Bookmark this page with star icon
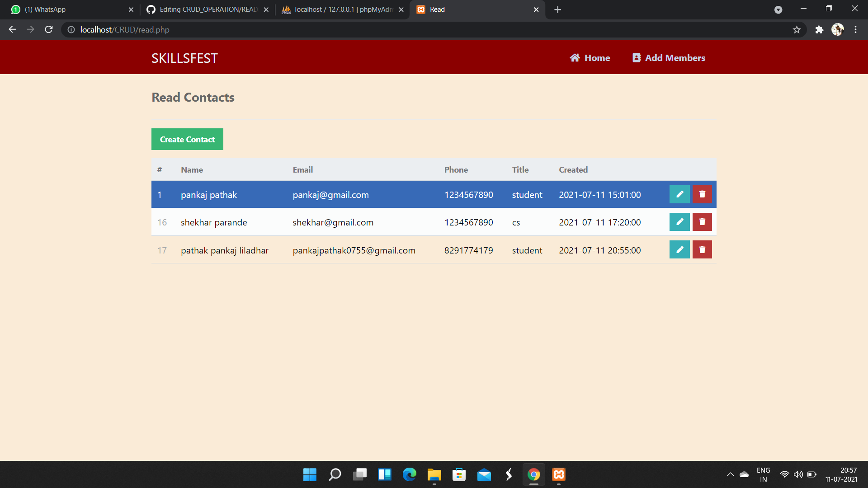The width and height of the screenshot is (868, 488). (797, 30)
